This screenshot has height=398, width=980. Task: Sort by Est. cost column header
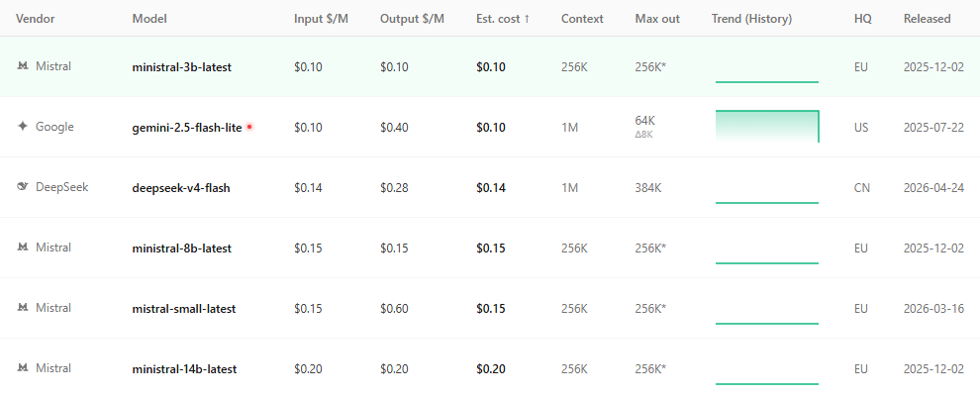(x=503, y=19)
